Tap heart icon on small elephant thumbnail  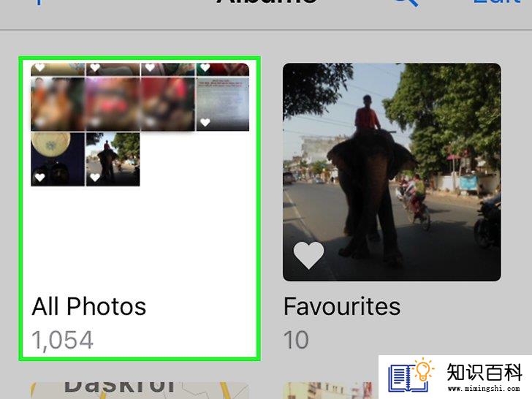click(95, 177)
